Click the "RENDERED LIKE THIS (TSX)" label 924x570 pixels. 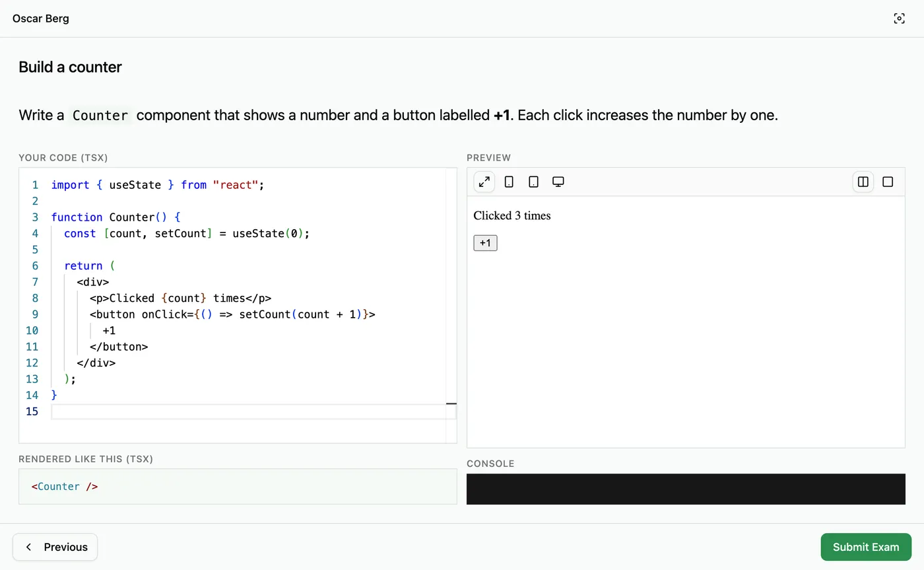pyautogui.click(x=86, y=459)
